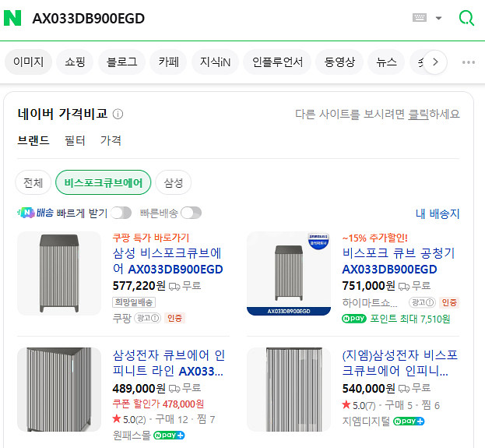Click the 쿠폰 할인가 478,000원 text
Screen dimensions: 485x448
pyautogui.click(x=158, y=404)
